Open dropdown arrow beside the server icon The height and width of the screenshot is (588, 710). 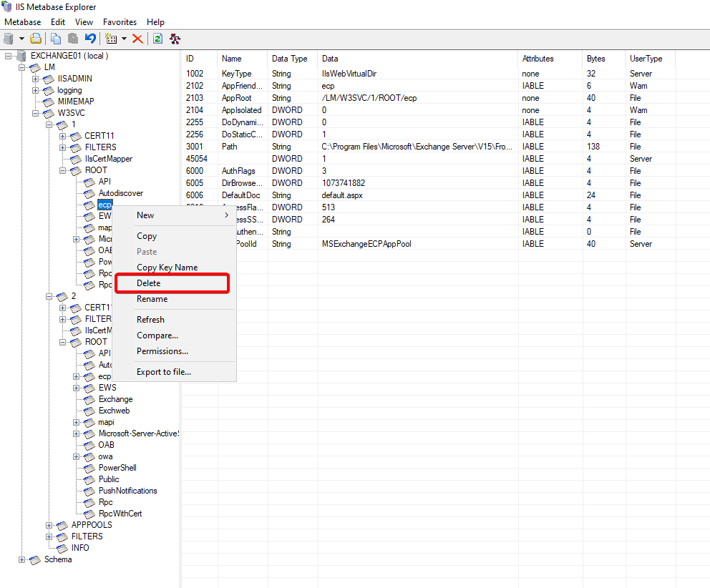coord(21,39)
